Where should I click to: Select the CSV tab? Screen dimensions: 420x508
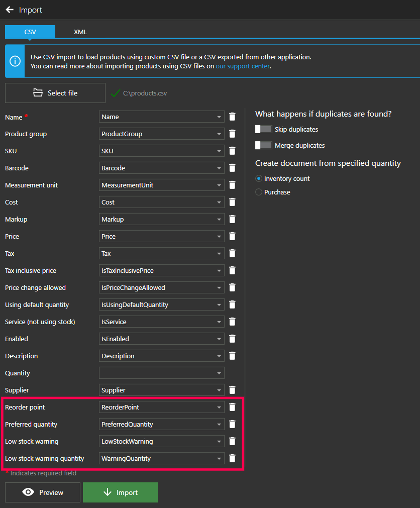[x=30, y=32]
